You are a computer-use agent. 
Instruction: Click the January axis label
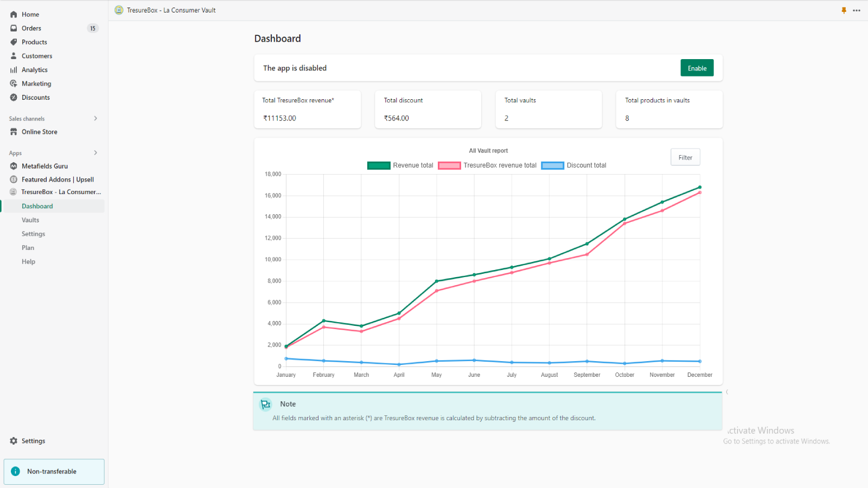286,375
